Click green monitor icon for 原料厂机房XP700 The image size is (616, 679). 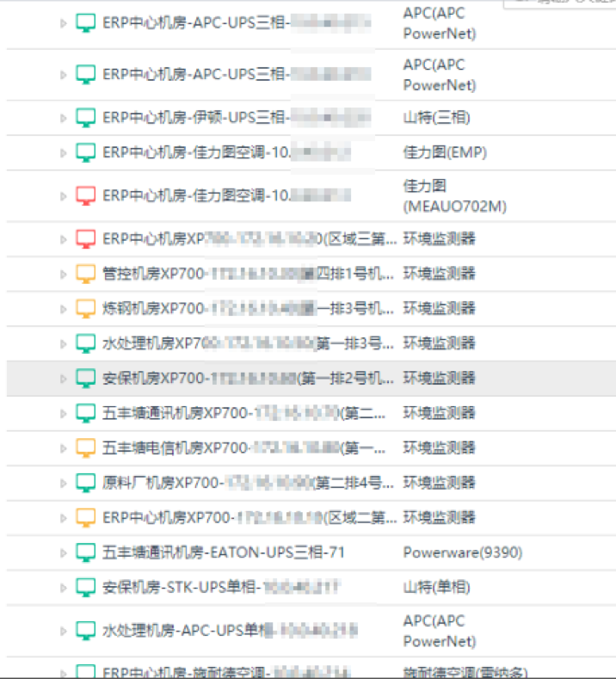click(x=86, y=484)
